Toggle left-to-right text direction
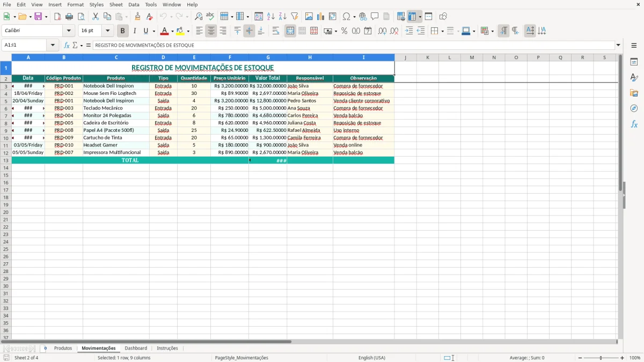The height and width of the screenshot is (362, 644). pos(503,31)
